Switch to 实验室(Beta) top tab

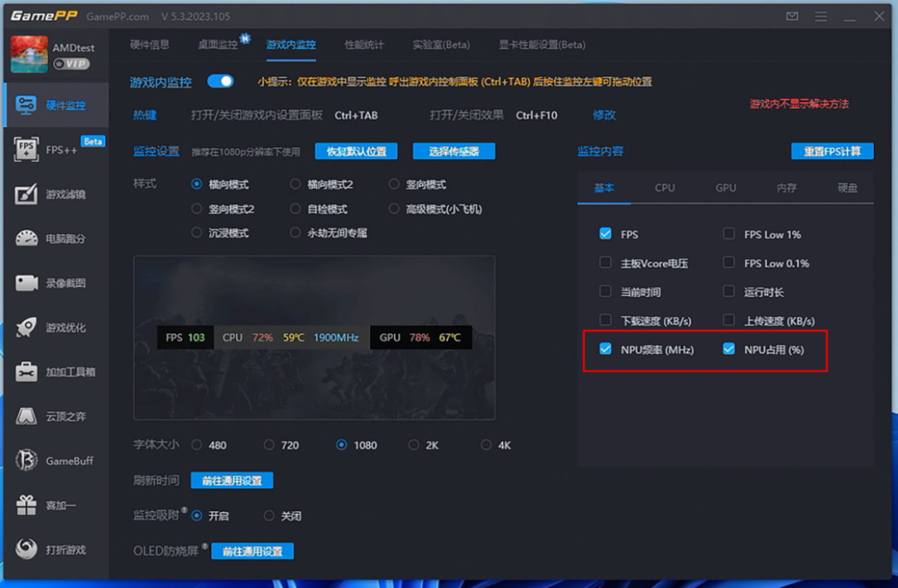(x=441, y=45)
